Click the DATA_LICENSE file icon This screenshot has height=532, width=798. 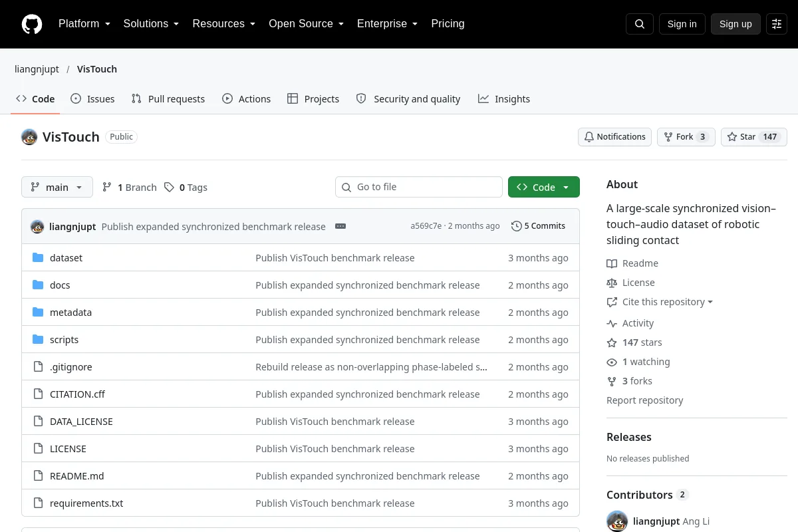(x=38, y=422)
